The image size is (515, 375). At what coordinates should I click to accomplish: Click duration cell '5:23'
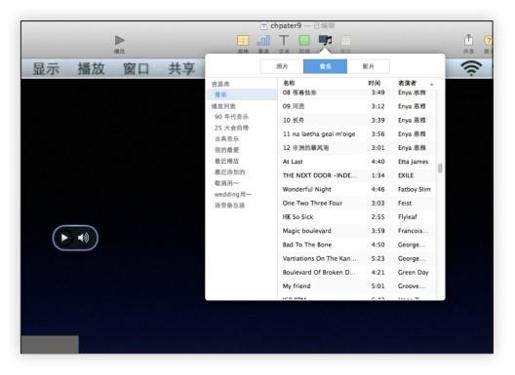click(x=378, y=258)
